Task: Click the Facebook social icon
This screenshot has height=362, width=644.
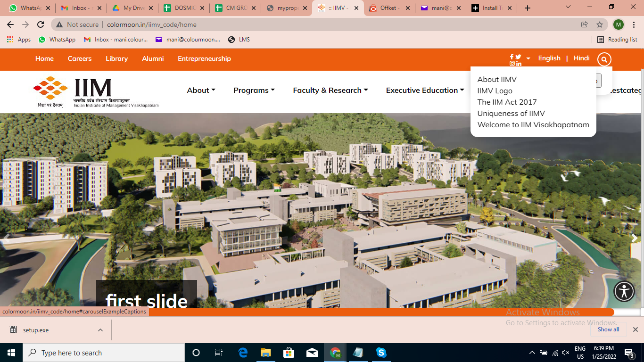Action: coord(512,57)
